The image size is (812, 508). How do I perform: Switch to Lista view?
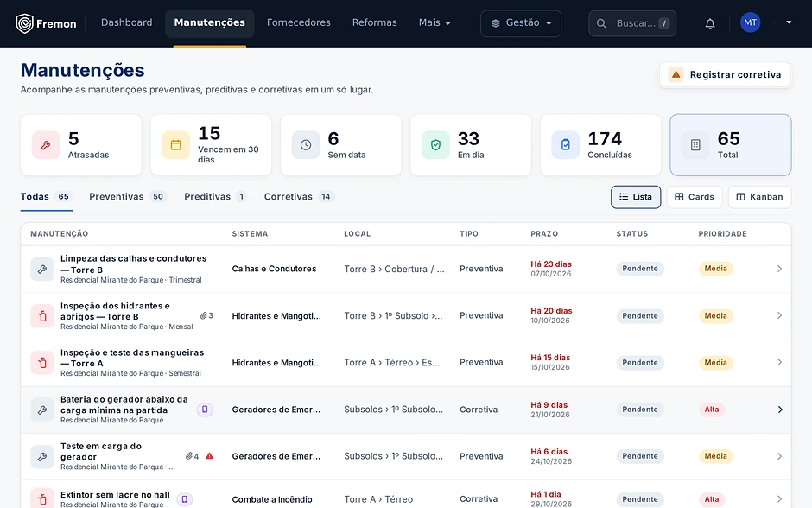pyautogui.click(x=636, y=197)
